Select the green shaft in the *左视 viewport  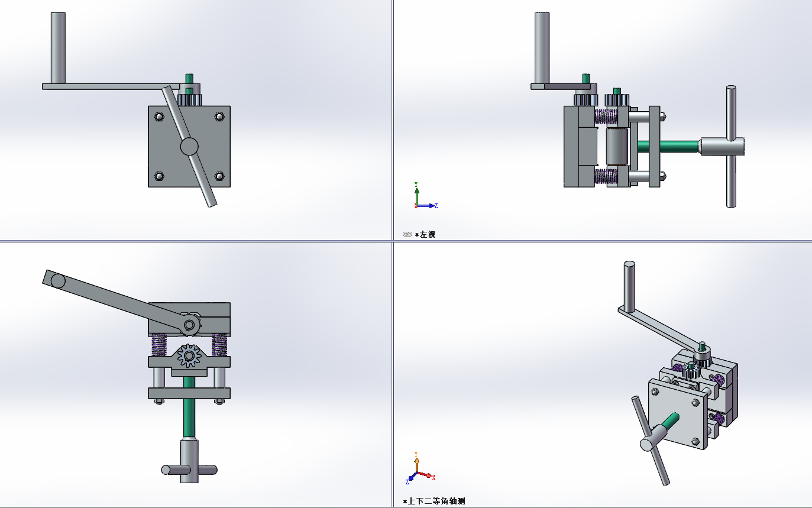point(668,145)
